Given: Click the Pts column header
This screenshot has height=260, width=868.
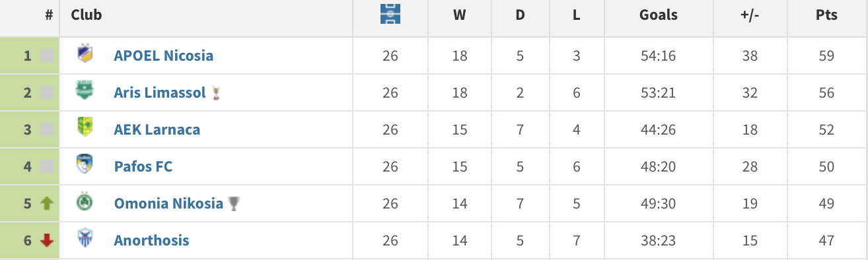Looking at the screenshot, I should click(x=826, y=15).
